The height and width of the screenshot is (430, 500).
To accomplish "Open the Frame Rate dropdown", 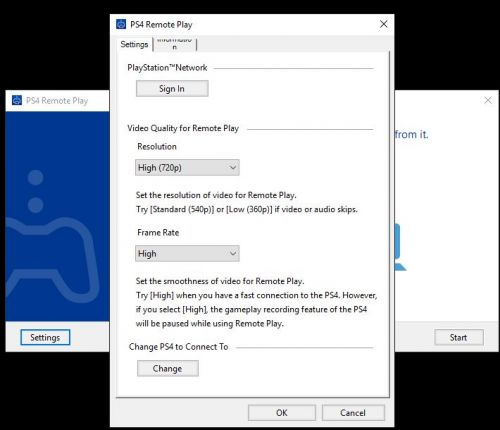I will 187,254.
